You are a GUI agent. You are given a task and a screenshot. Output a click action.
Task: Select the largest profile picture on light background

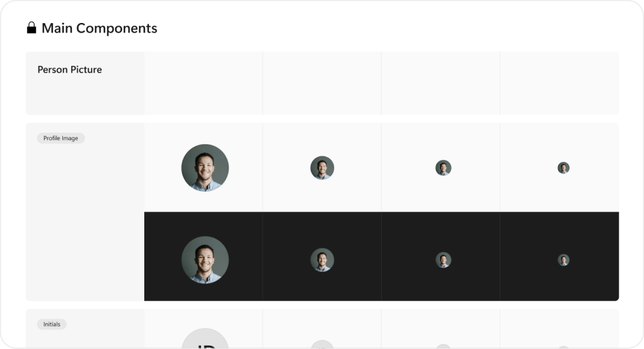click(205, 167)
